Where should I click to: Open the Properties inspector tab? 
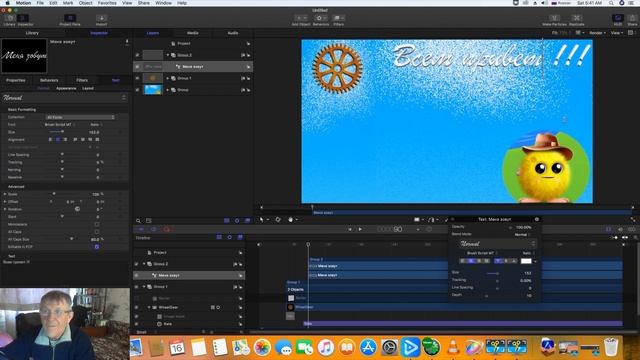coord(16,80)
